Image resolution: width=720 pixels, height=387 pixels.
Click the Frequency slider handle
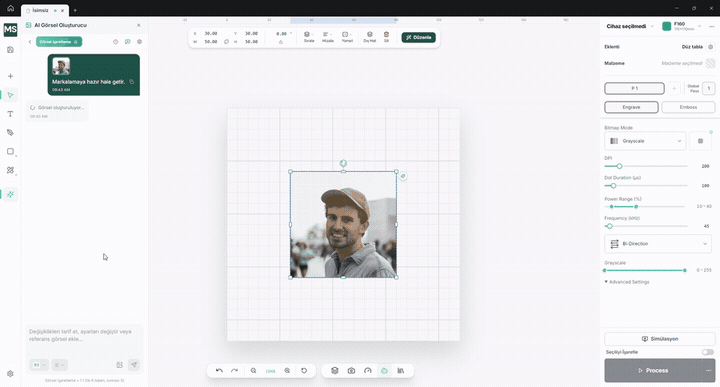tap(609, 226)
